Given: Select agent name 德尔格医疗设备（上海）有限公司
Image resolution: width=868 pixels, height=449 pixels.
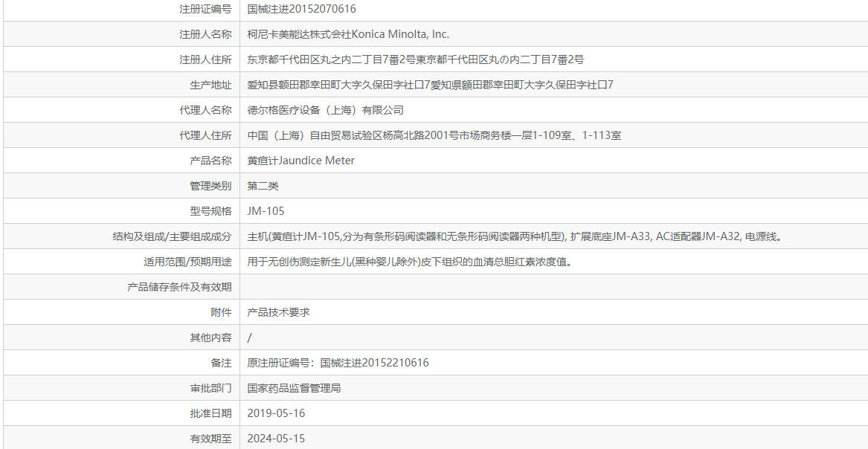Looking at the screenshot, I should click(x=326, y=110).
